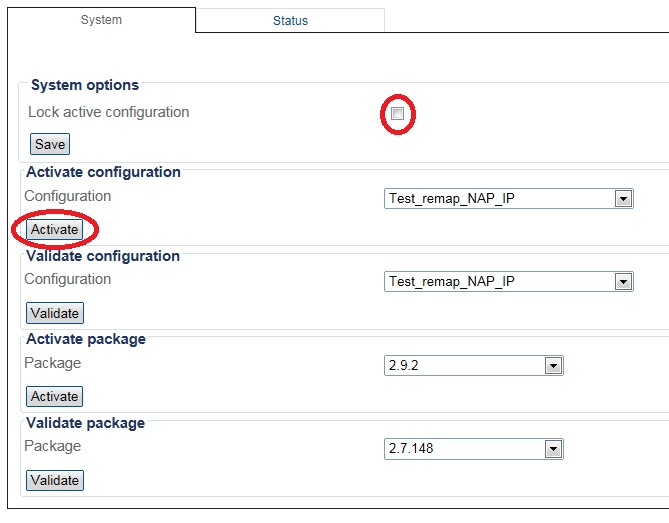Click the Save button under System options

pyautogui.click(x=50, y=145)
